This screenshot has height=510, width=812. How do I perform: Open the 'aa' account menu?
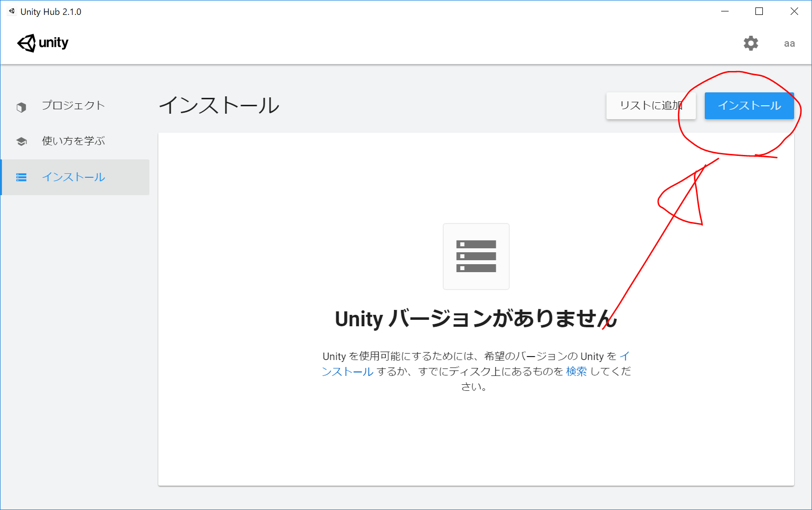(x=789, y=44)
